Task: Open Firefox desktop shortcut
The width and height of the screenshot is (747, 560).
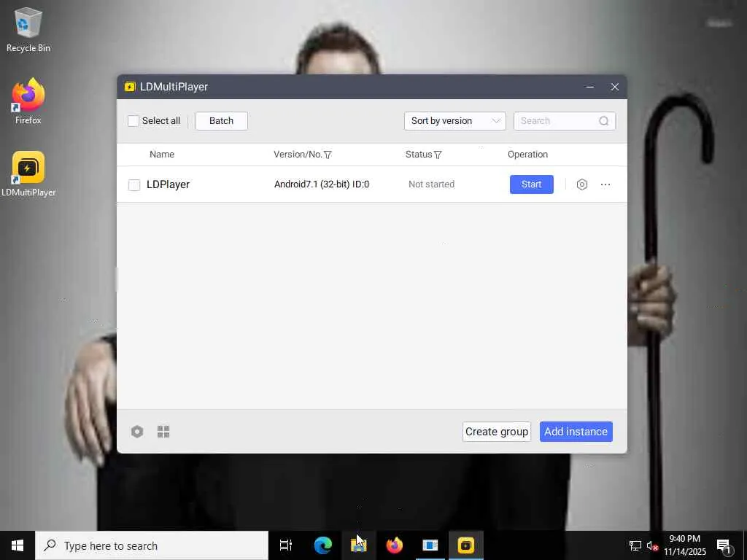Action: 28,101
